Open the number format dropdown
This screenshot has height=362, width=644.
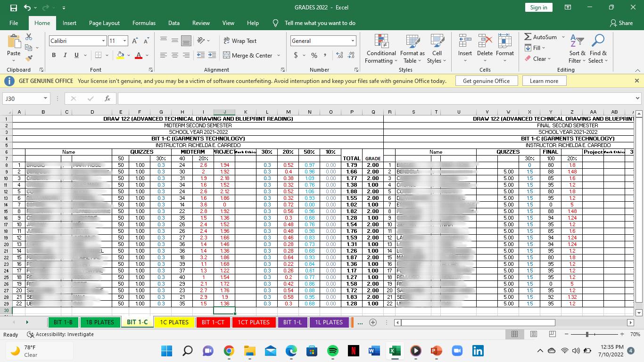(352, 41)
